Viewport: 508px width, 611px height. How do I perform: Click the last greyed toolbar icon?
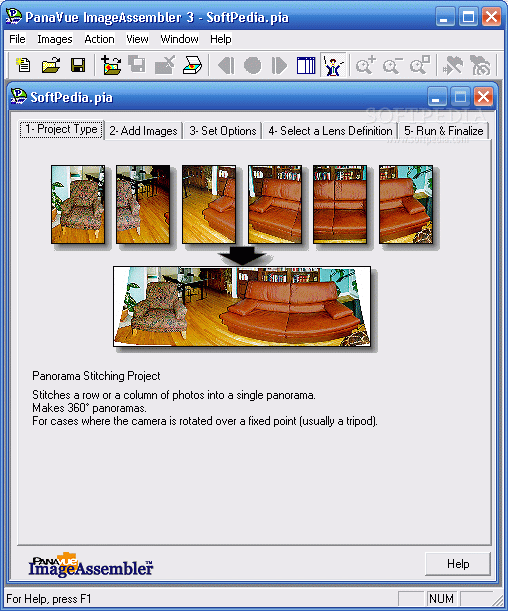[x=480, y=65]
